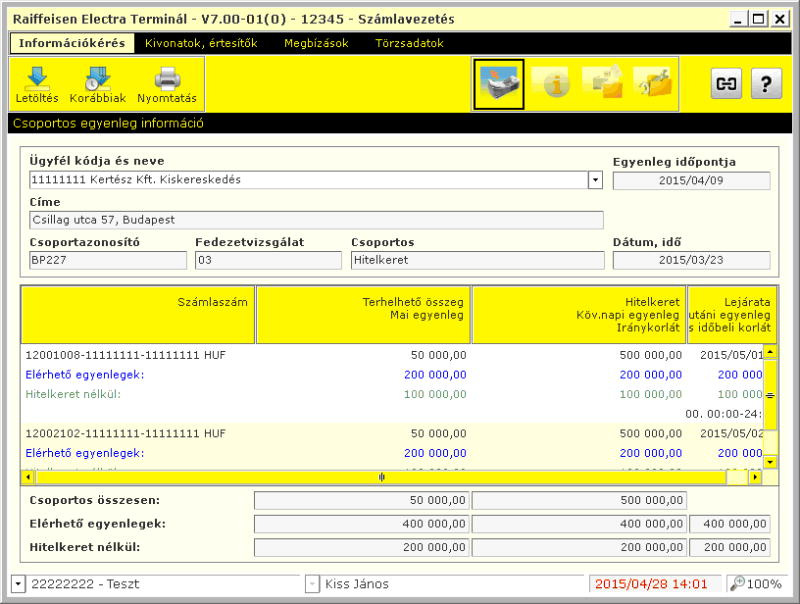Viewport: 800px width, 604px height.
Task: Click the Egyenleg időpontja date field
Action: point(691,181)
